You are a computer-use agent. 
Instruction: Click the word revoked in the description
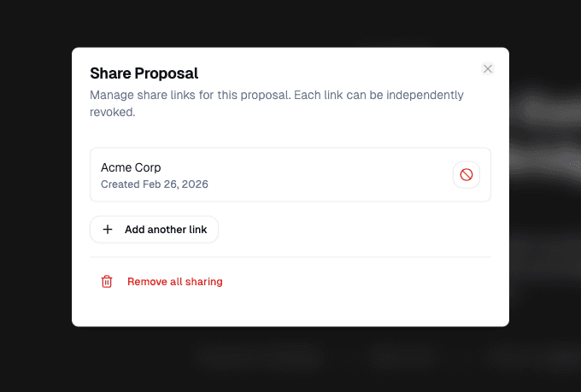(x=111, y=111)
